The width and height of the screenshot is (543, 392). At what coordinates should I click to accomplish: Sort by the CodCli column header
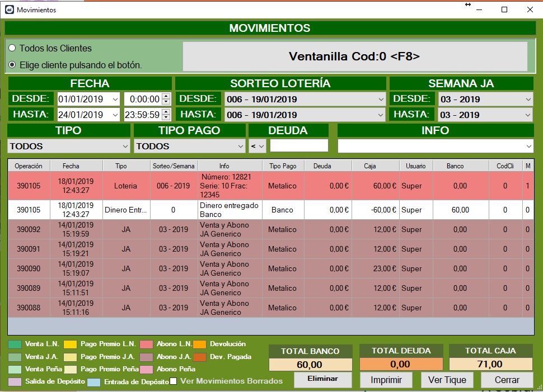pyautogui.click(x=505, y=166)
